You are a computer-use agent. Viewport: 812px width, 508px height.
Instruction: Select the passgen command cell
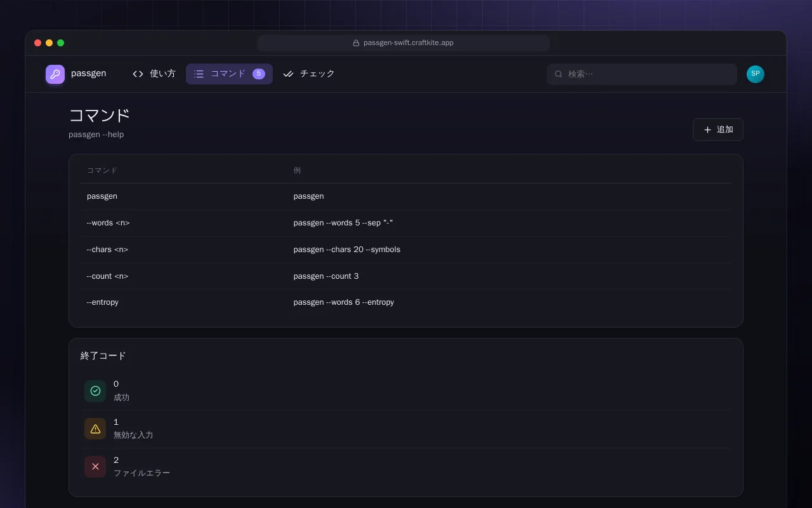point(102,196)
